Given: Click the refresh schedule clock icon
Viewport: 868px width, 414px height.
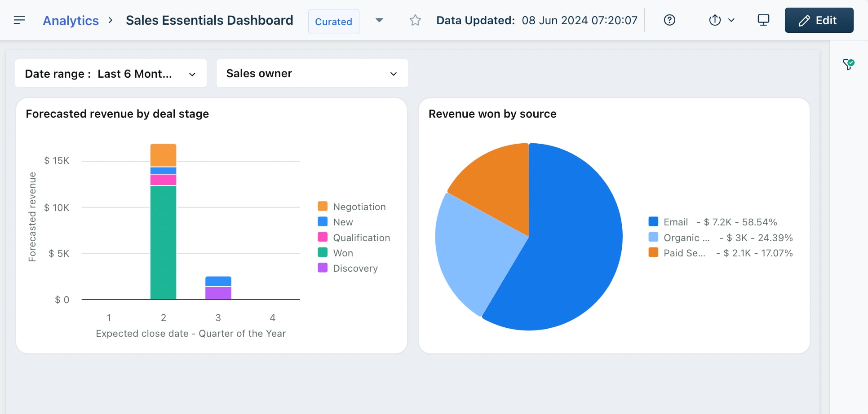Looking at the screenshot, I should 715,20.
